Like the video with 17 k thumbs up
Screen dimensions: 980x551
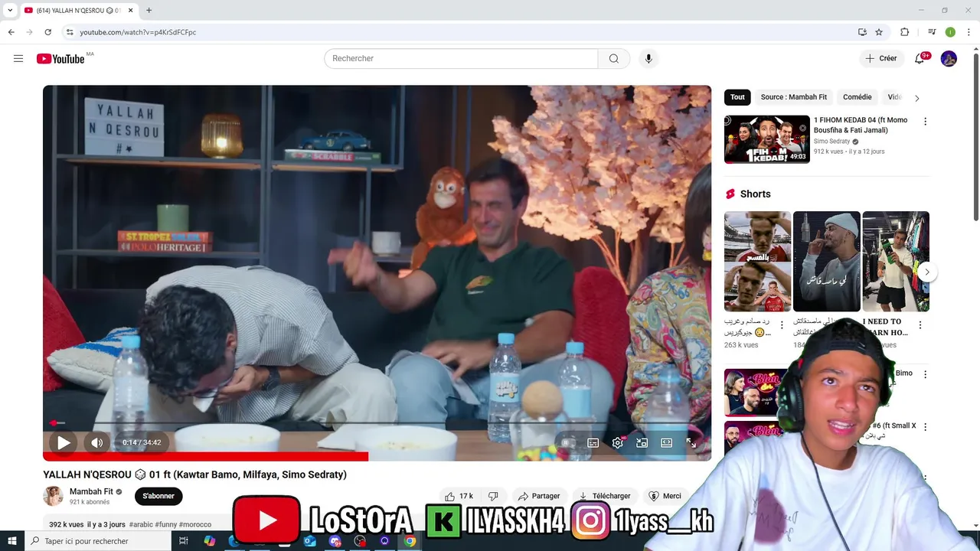(459, 496)
